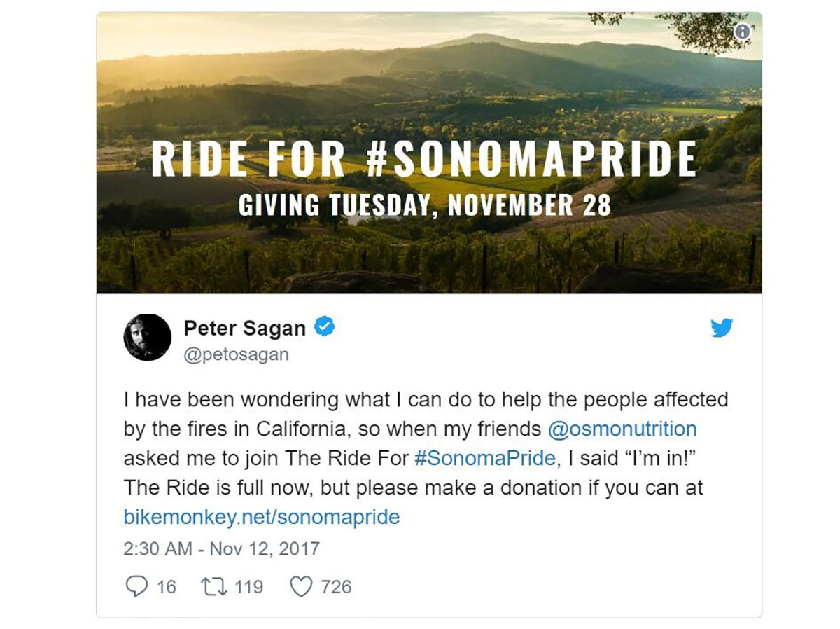Click the retweet count 119
Screen dimensions: 840x629
click(x=248, y=586)
